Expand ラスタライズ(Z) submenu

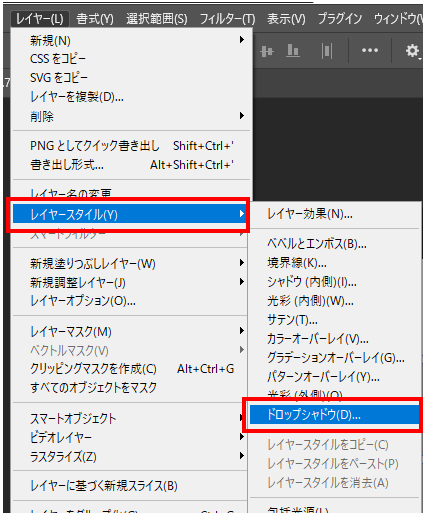click(x=130, y=456)
